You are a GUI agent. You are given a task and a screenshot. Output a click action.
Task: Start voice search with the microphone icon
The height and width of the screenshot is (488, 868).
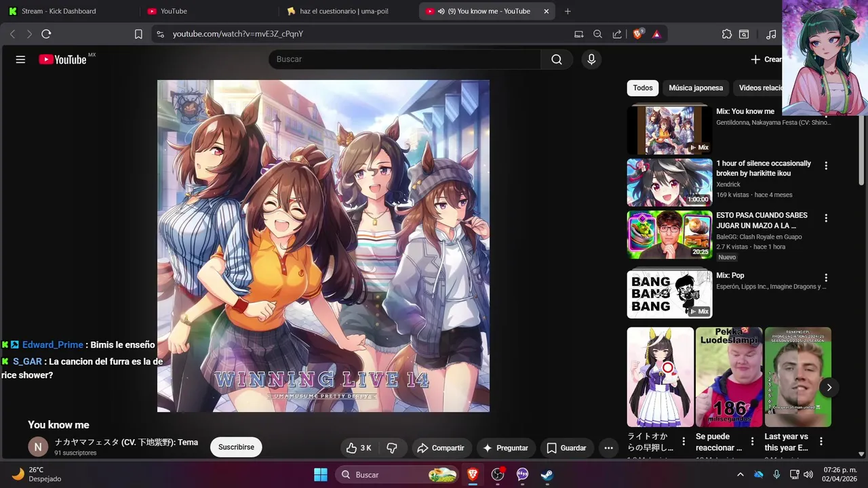pyautogui.click(x=591, y=60)
